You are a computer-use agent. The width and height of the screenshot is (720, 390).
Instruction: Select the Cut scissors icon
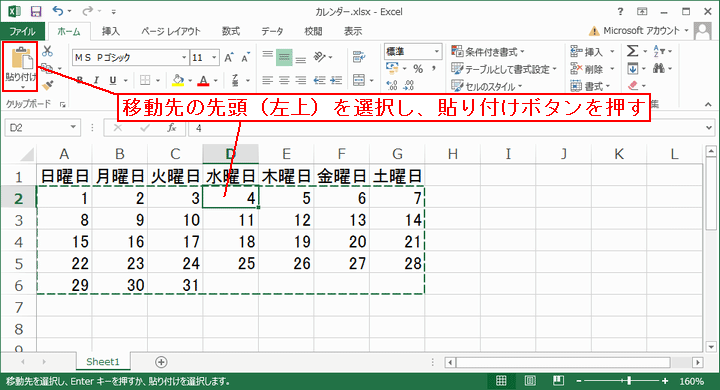click(x=47, y=50)
